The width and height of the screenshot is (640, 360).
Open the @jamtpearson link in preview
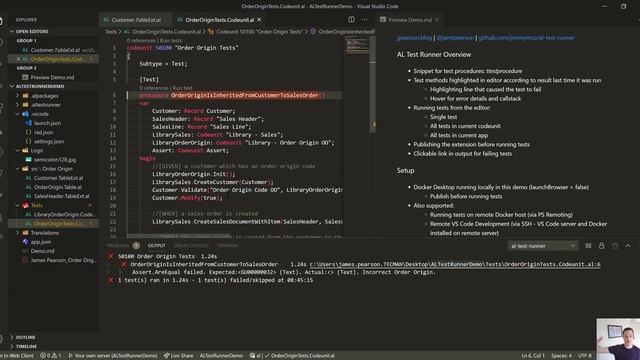(x=455, y=38)
